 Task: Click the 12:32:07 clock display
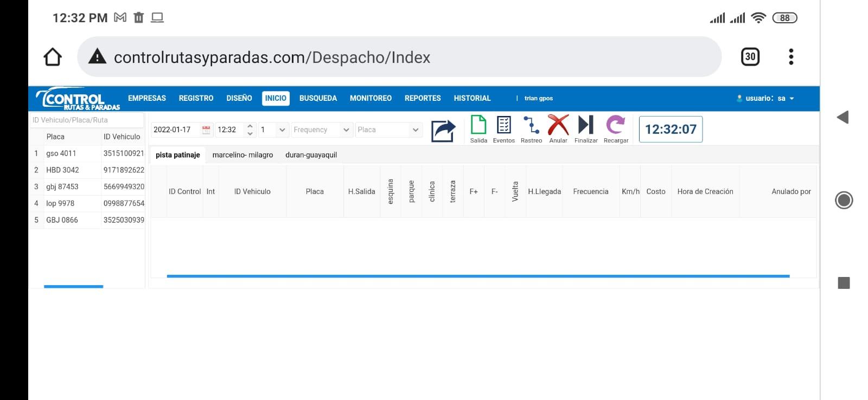pyautogui.click(x=671, y=129)
